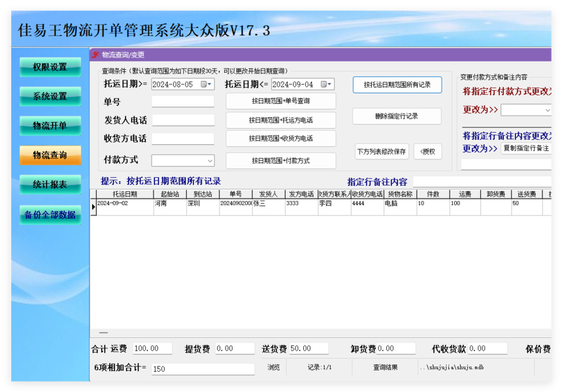Select the row marker arrow of the 2024-09-02 record
The height and width of the screenshot is (392, 562).
(x=93, y=206)
